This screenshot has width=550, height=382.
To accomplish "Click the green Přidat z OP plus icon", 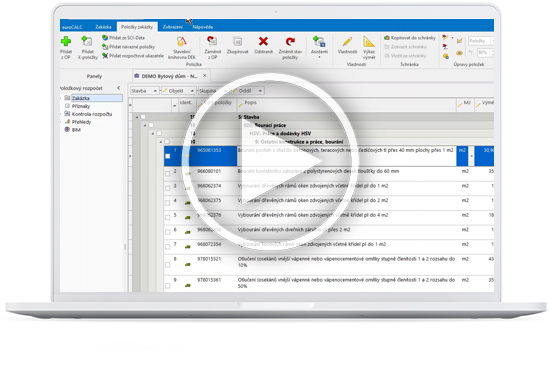I will tap(66, 41).
